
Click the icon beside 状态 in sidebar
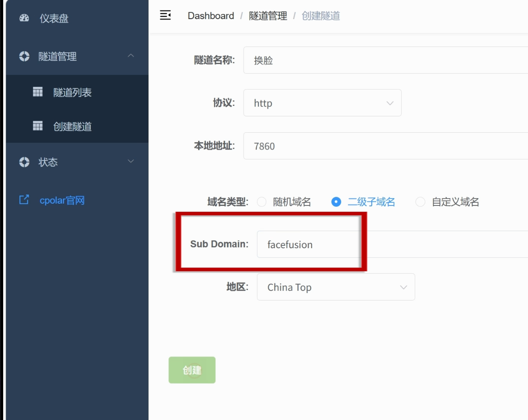[x=24, y=162]
